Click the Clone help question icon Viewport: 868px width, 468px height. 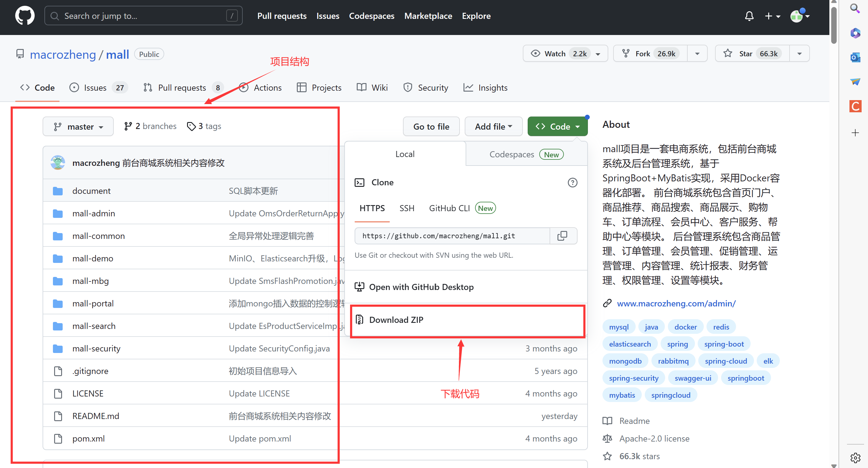(572, 182)
